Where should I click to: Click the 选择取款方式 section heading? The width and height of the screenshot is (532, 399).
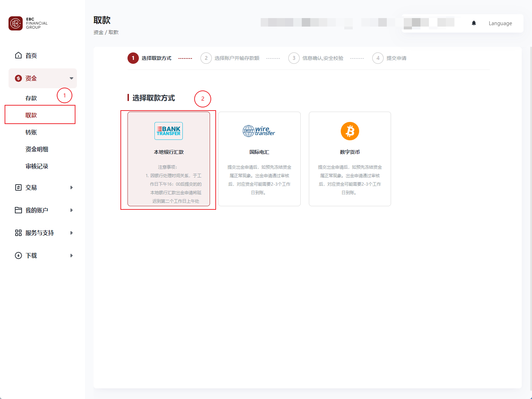[x=154, y=98]
